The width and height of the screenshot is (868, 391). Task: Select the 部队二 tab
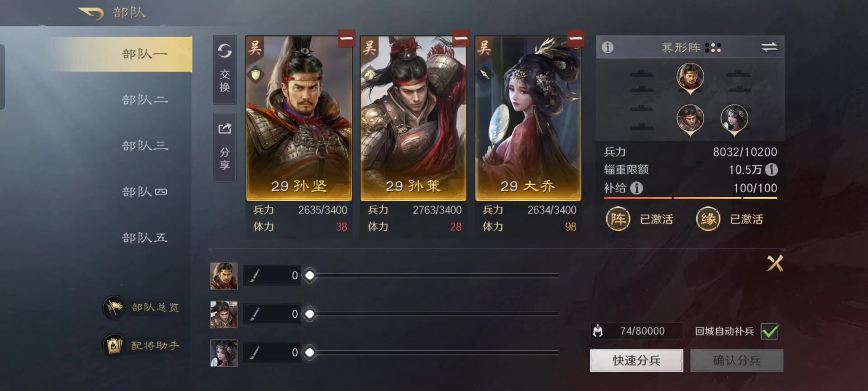pos(145,100)
